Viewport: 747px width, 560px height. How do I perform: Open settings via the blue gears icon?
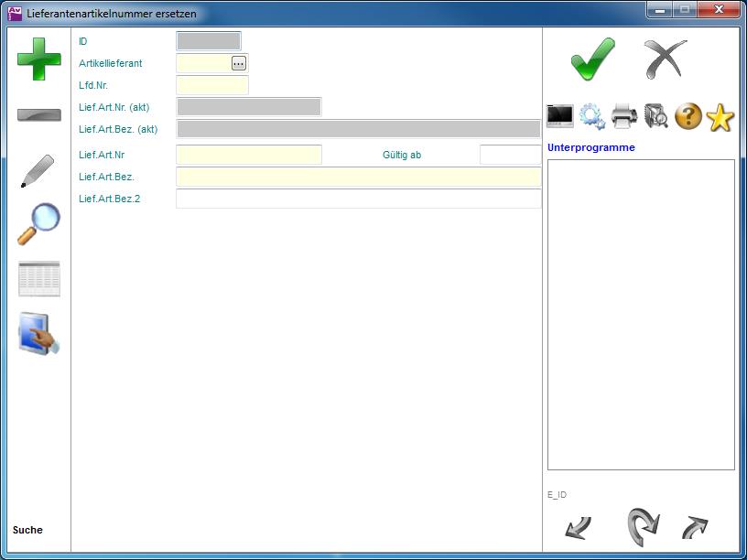click(592, 116)
